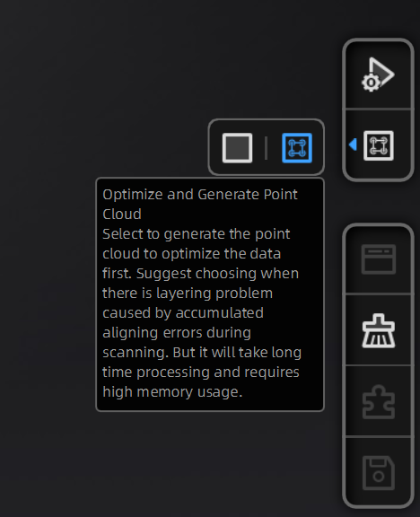Click the grayed-out floppy disk save icon
The width and height of the screenshot is (420, 517).
379,473
